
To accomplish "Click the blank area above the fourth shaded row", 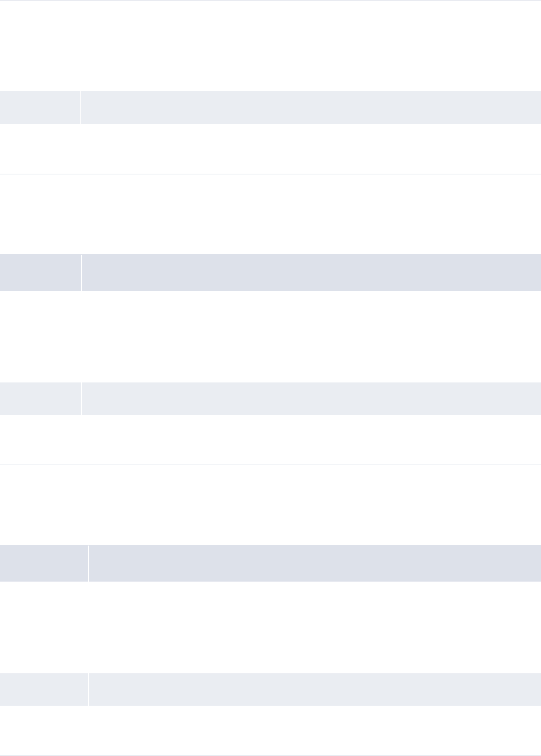I will tap(270, 505).
